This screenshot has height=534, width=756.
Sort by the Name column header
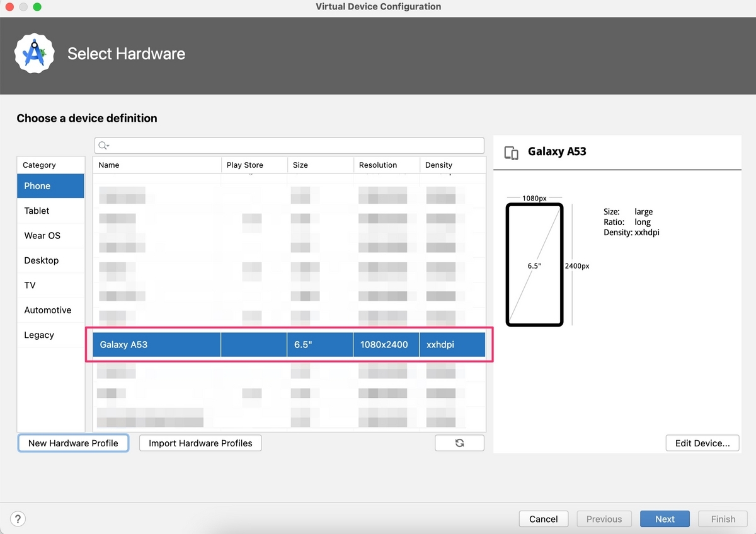tap(157, 165)
